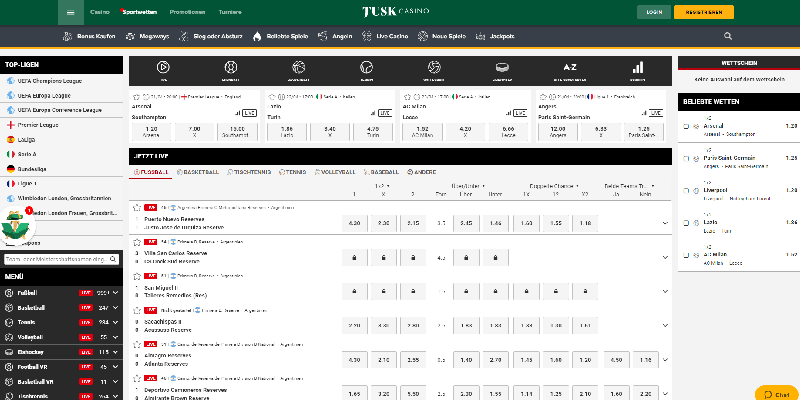Screen dimensions: 800x400
Task: Open Megaways in games bar
Action: (149, 36)
